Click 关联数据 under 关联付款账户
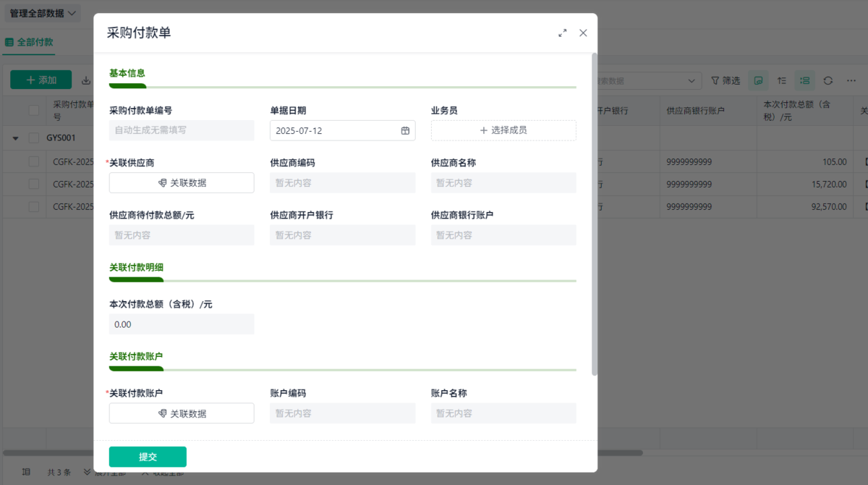This screenshot has height=485, width=868. 182,413
